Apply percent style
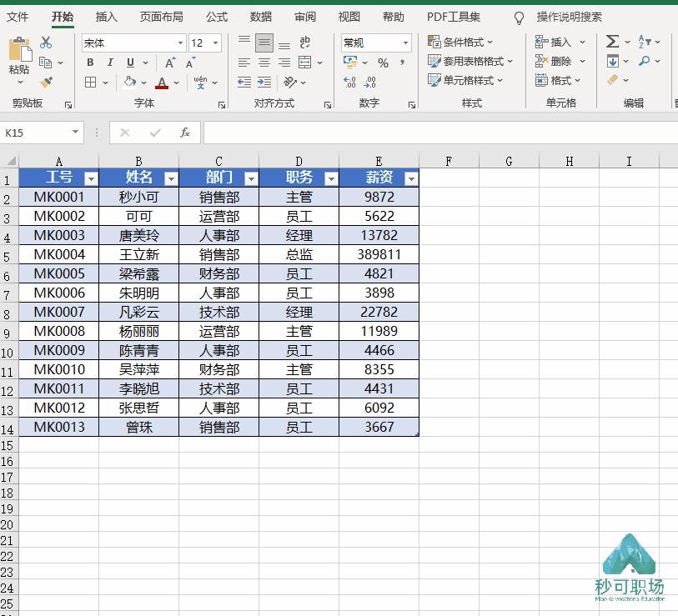The image size is (678, 616). [x=383, y=63]
